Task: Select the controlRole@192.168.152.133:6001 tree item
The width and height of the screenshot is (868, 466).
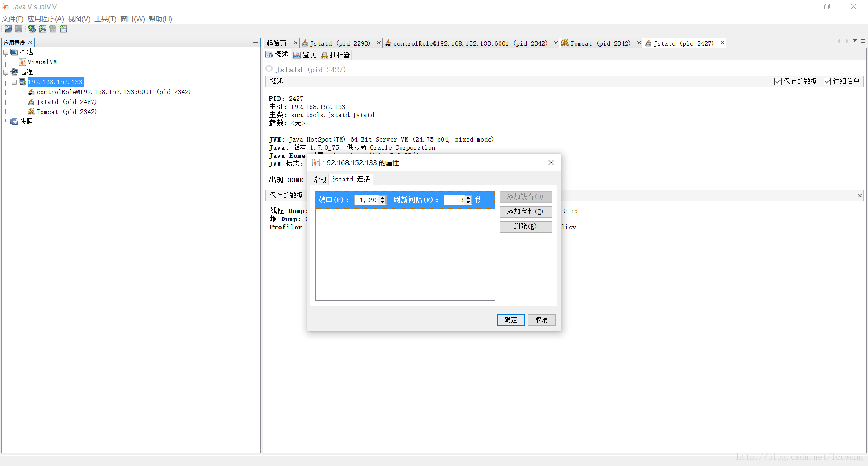Action: pos(113,92)
